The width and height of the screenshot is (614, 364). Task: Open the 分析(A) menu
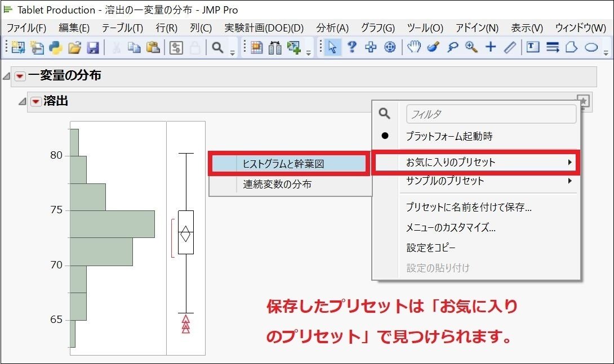coord(332,28)
